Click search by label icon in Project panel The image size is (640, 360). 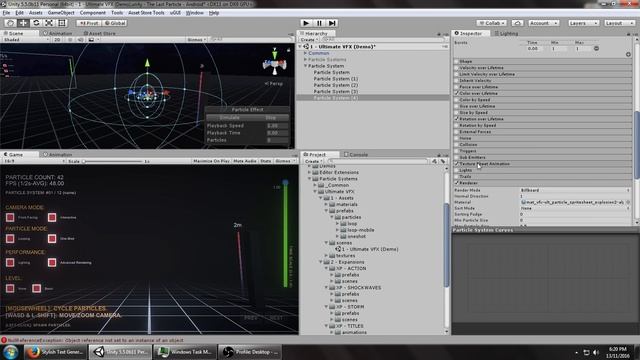pos(443,161)
